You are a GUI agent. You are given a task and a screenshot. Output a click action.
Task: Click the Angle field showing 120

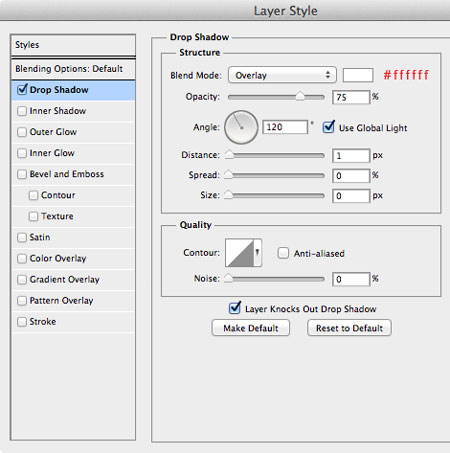pyautogui.click(x=285, y=127)
